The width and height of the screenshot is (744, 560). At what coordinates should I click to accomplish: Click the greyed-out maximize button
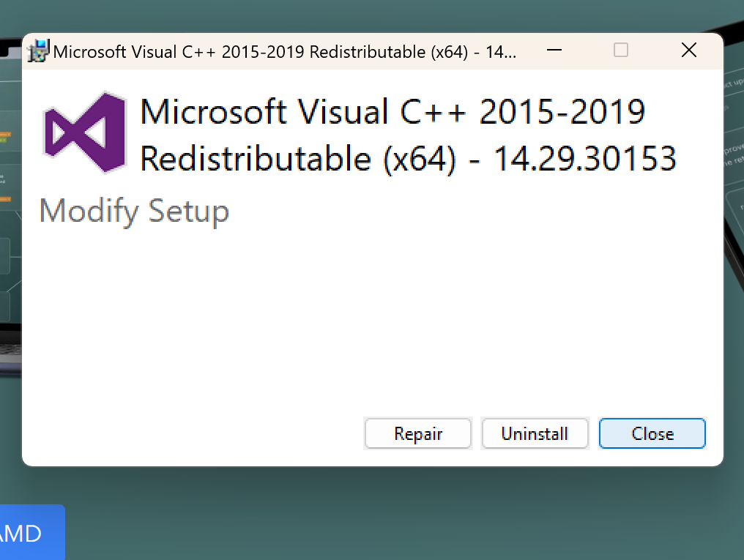coord(621,51)
